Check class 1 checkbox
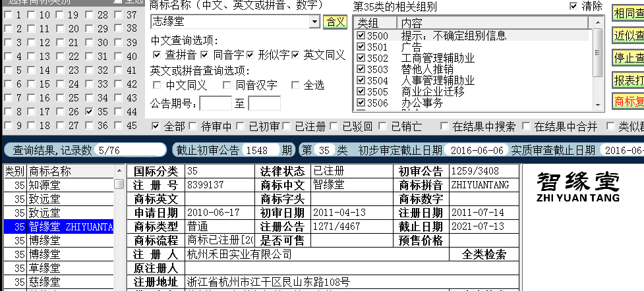Screen dimensions: 644x291 pyautogui.click(x=8, y=15)
